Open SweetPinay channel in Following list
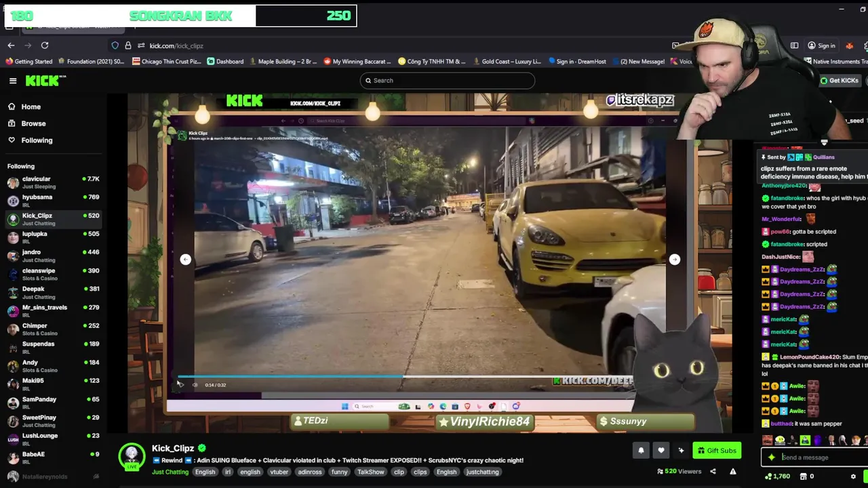 pyautogui.click(x=53, y=421)
